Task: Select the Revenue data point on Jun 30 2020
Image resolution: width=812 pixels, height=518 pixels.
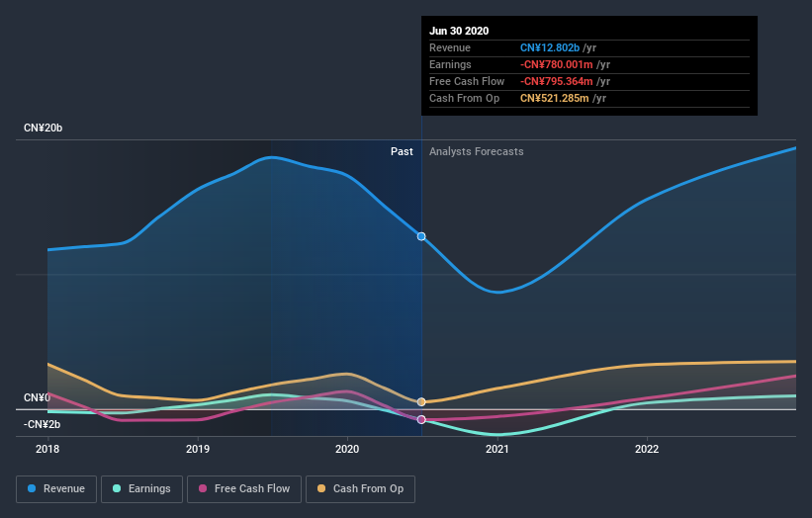Action: tap(421, 236)
